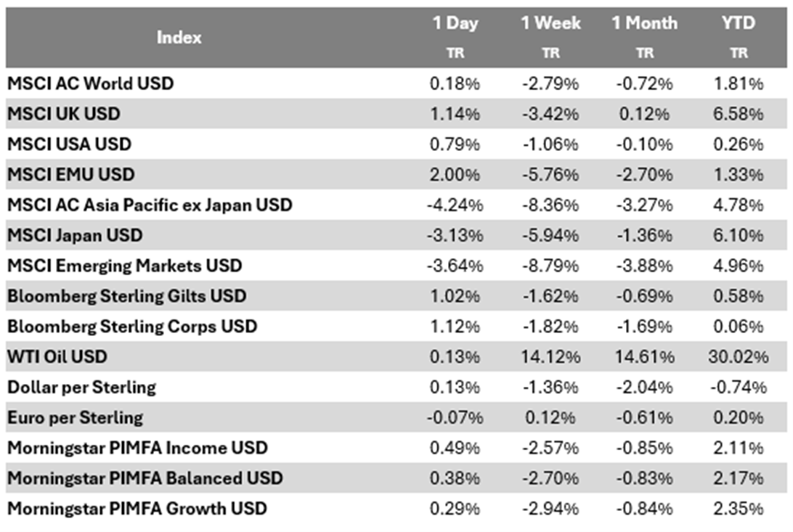The height and width of the screenshot is (532, 793).
Task: Select Bloomberg Sterling Corps USD label
Action: click(132, 327)
